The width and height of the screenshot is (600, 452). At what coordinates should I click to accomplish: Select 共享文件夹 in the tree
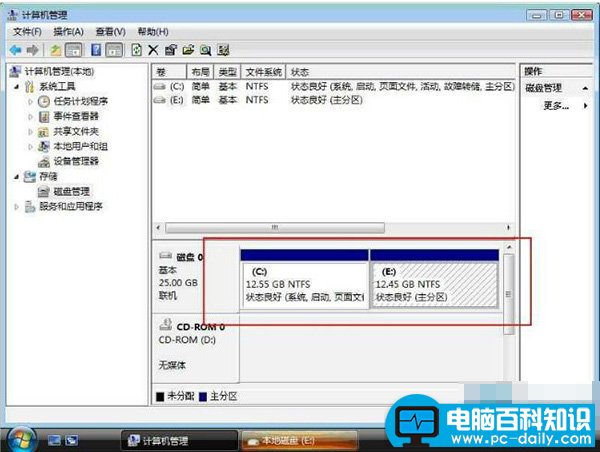pos(76,132)
